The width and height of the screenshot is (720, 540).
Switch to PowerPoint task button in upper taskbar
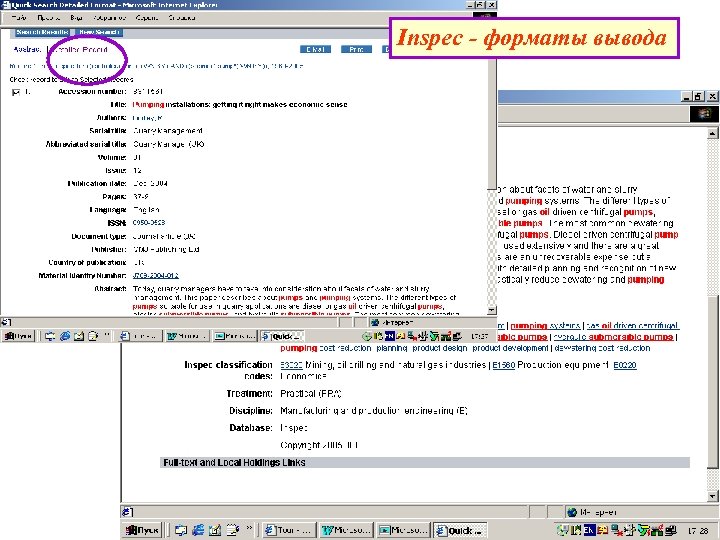(234, 336)
